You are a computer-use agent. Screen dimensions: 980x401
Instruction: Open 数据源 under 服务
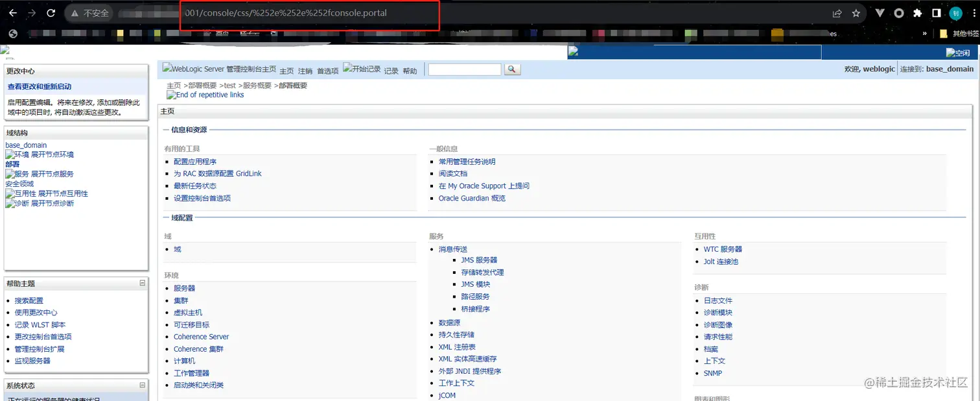pyautogui.click(x=449, y=322)
